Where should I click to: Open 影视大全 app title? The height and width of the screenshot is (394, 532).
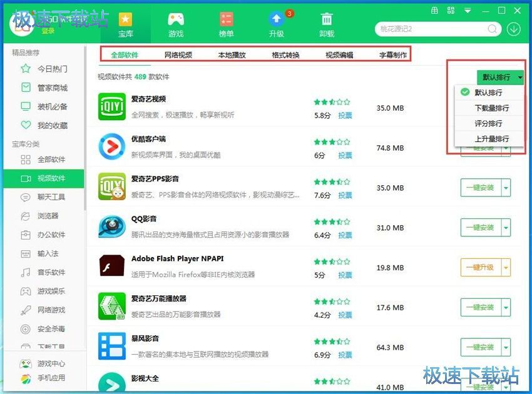coord(145,378)
